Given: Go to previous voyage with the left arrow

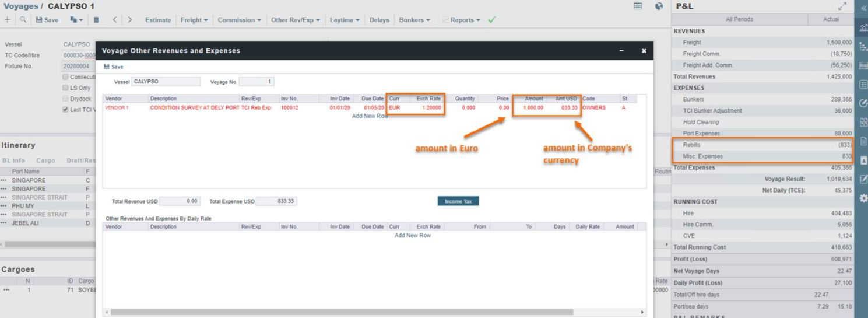Looking at the screenshot, I should (x=114, y=20).
